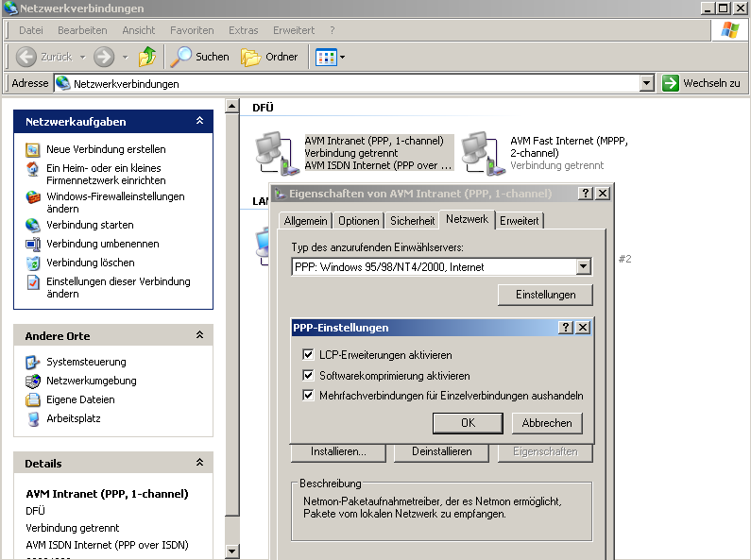
Task: Click Systemsteuerung link
Action: [86, 362]
